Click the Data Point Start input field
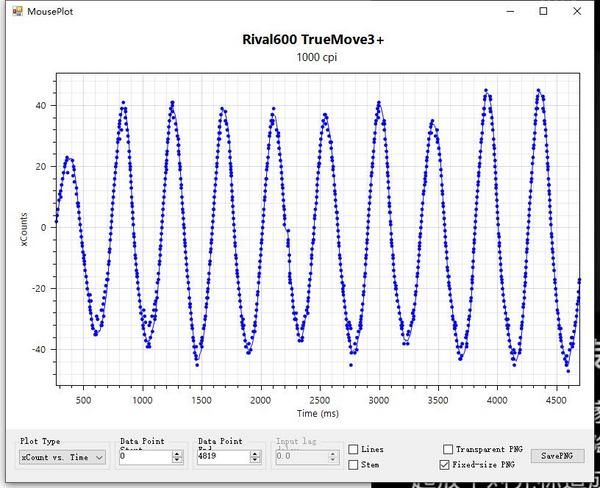 pyautogui.click(x=145, y=457)
